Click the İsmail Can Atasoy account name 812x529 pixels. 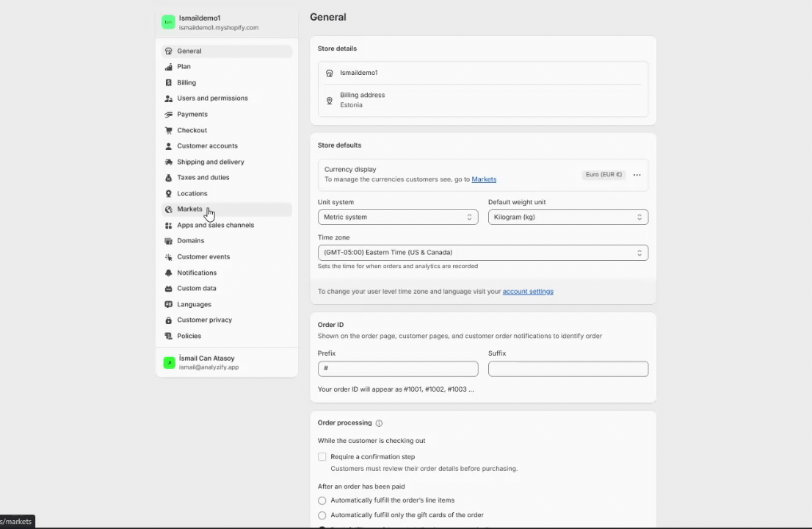206,359
